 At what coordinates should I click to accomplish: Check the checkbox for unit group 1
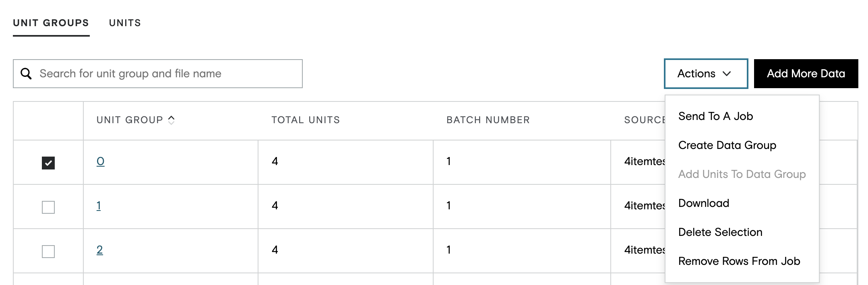click(48, 207)
